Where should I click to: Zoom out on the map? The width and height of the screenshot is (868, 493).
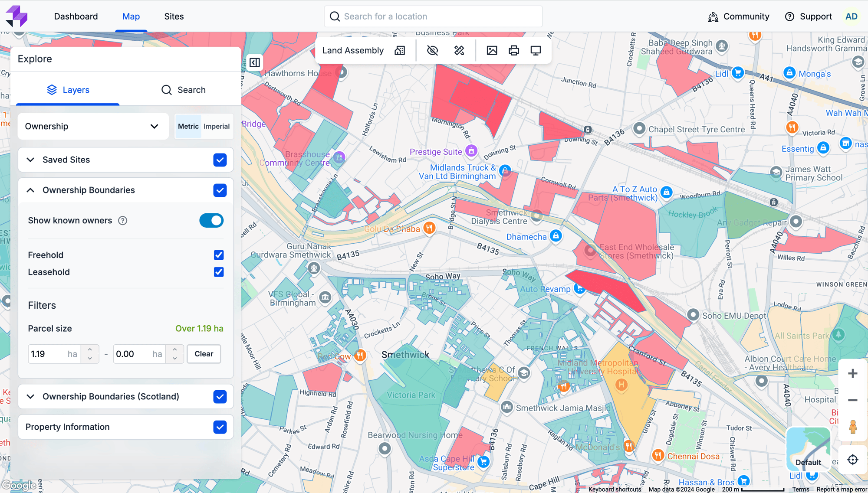(x=852, y=400)
